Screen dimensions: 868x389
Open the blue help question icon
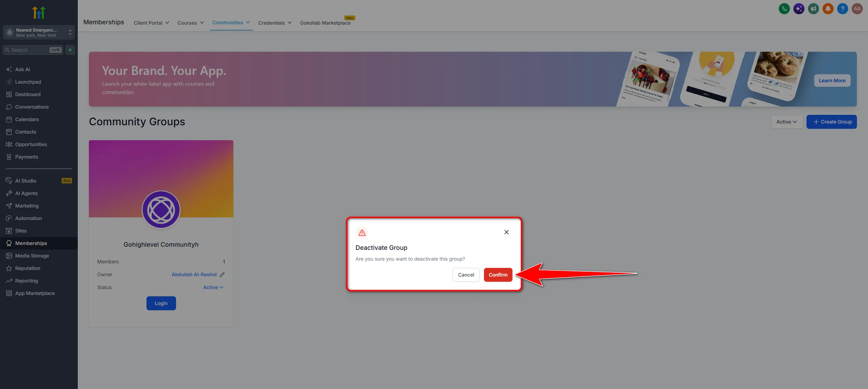[x=843, y=9]
